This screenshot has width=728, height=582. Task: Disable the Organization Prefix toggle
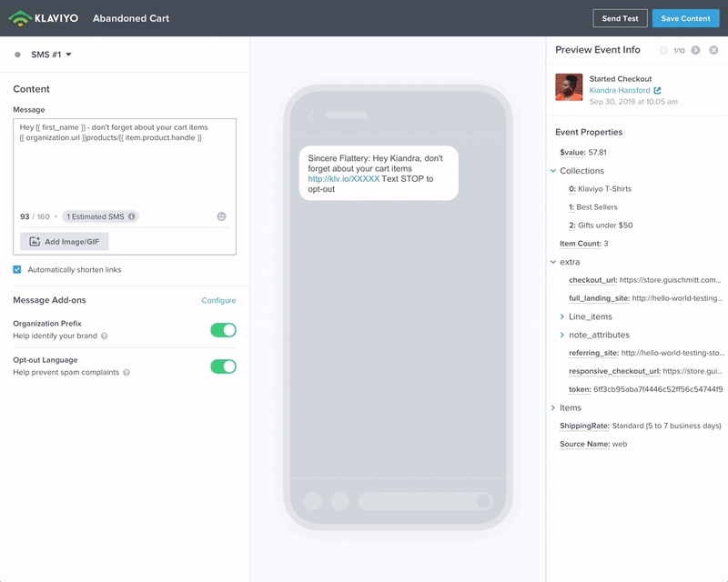coord(223,330)
